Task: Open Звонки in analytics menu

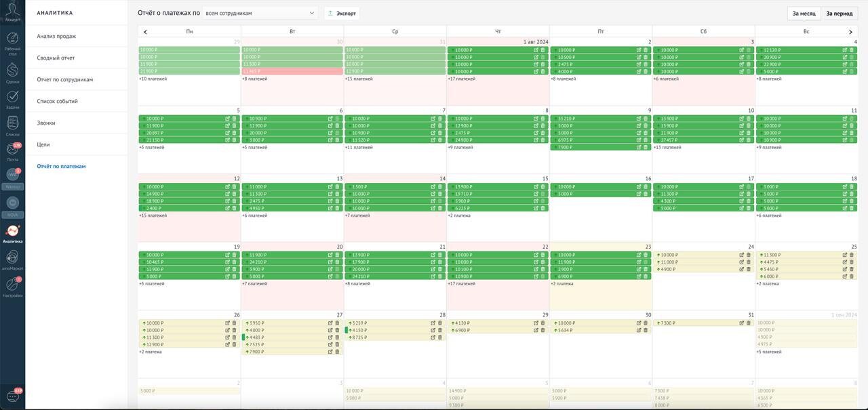Action: coord(46,123)
